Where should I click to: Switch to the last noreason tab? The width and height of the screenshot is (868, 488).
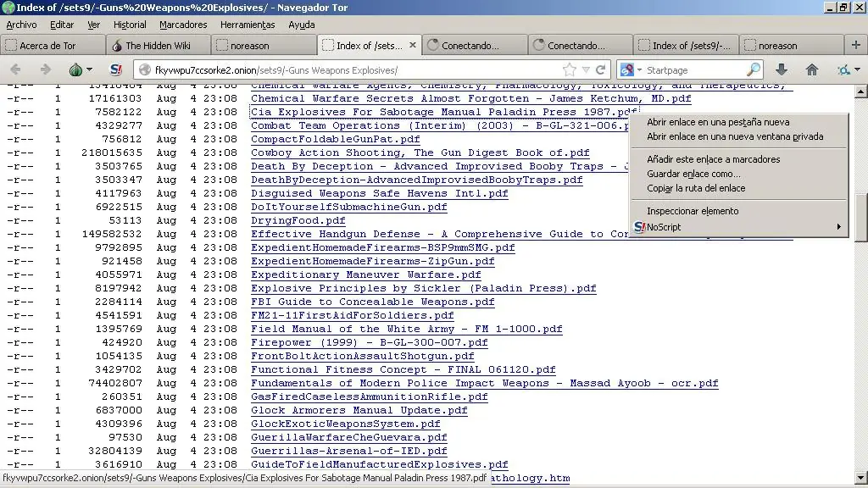coord(793,46)
